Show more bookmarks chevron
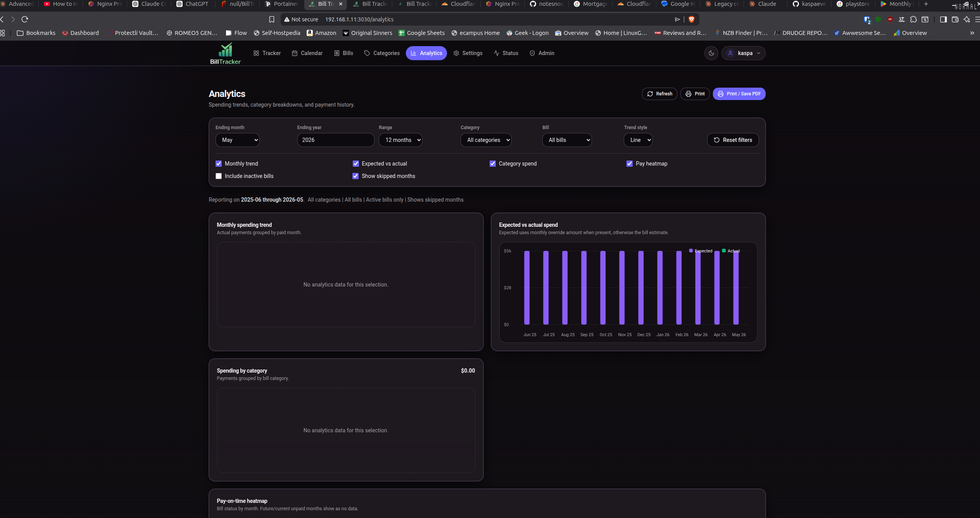This screenshot has height=518, width=980. [972, 33]
